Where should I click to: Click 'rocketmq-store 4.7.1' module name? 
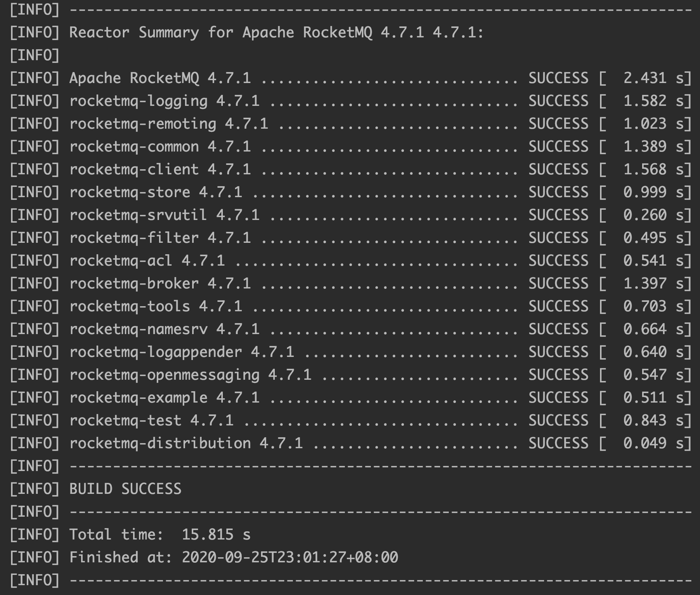(156, 192)
